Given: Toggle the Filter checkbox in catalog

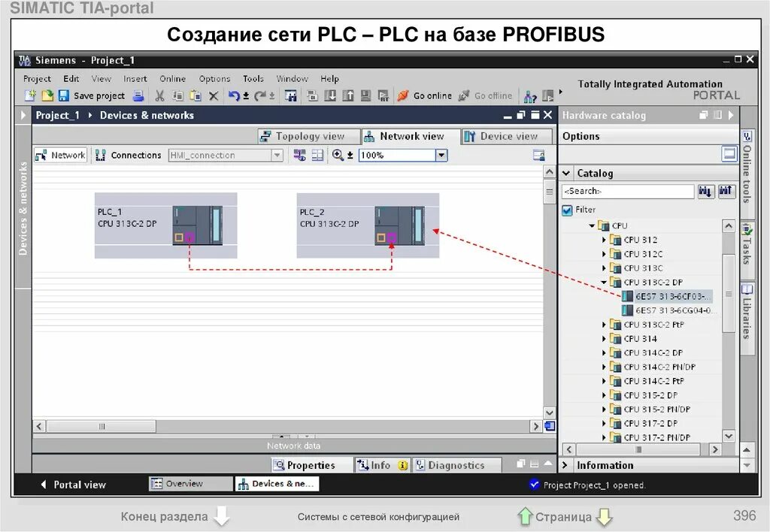Looking at the screenshot, I should tap(567, 210).
